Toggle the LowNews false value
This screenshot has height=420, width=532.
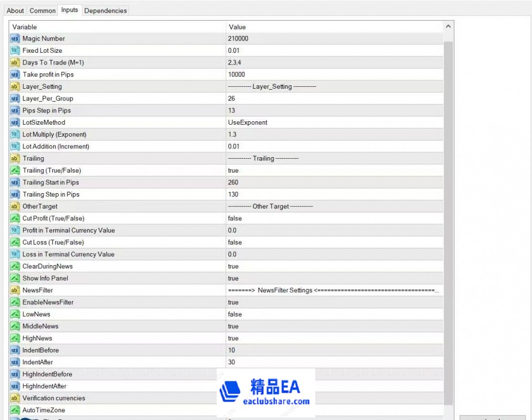[x=235, y=314]
